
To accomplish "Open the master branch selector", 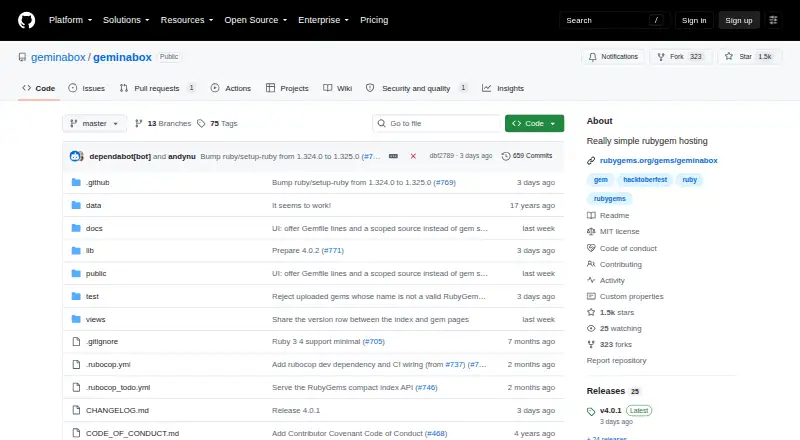I will pos(94,124).
